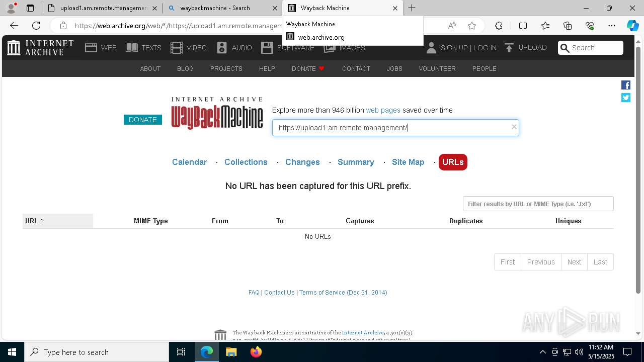Sort by the Captures column header
This screenshot has width=644, height=362.
click(x=360, y=221)
